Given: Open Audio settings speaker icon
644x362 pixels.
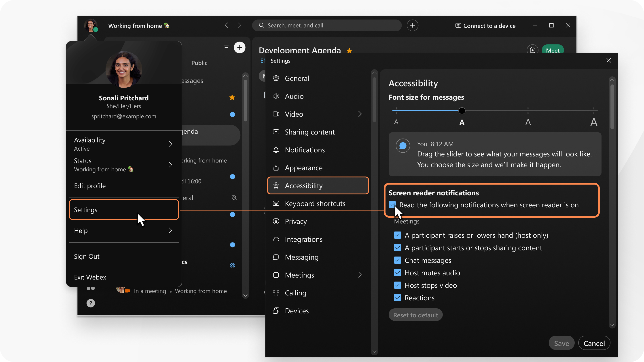Looking at the screenshot, I should click(x=276, y=96).
